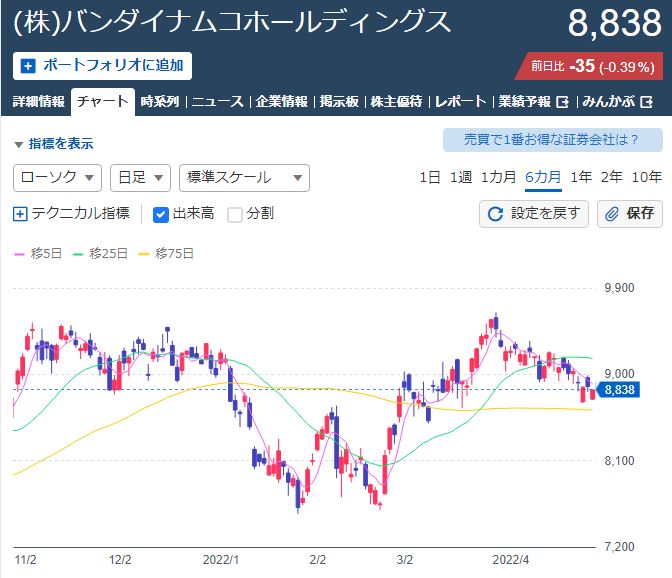Select the 1年 time range

[x=581, y=177]
